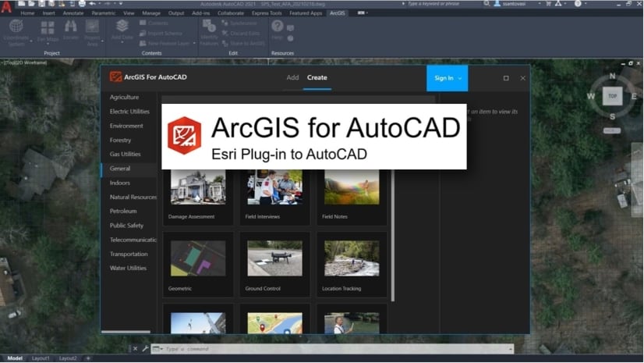Switch to the Home ribbon tab
The width and height of the screenshot is (644, 363).
[x=27, y=13]
